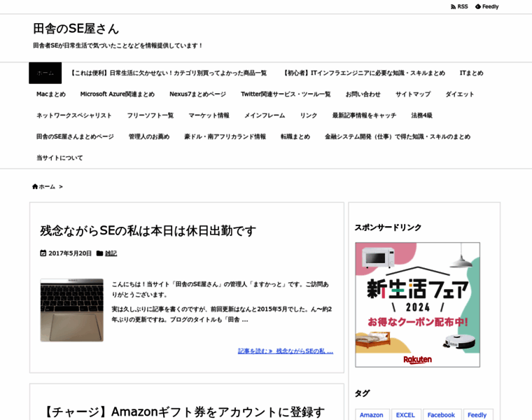Open 最新記事情報をキャッチ menu item
Image resolution: width=532 pixels, height=420 pixels.
click(x=364, y=115)
